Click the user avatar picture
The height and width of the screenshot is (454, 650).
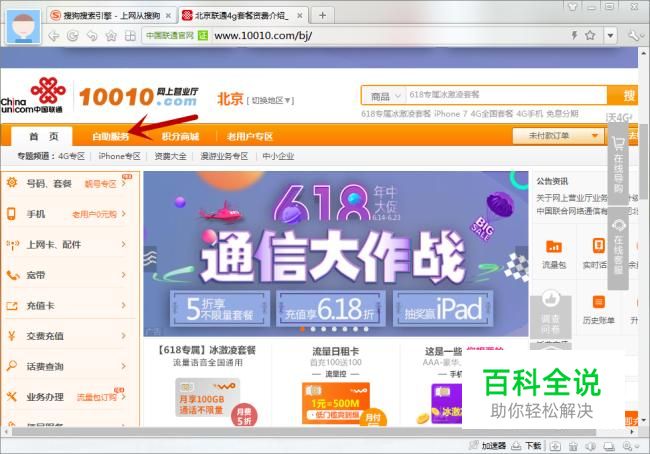point(24,27)
